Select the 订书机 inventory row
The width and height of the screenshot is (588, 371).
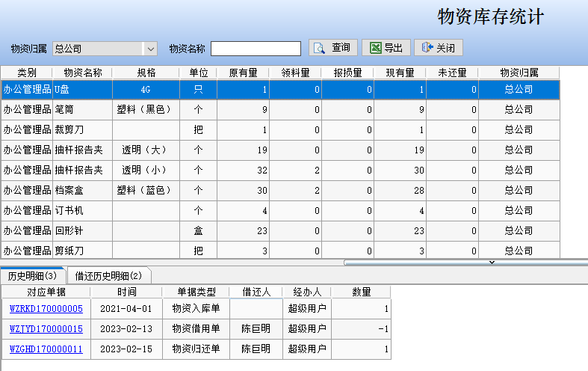coord(82,211)
